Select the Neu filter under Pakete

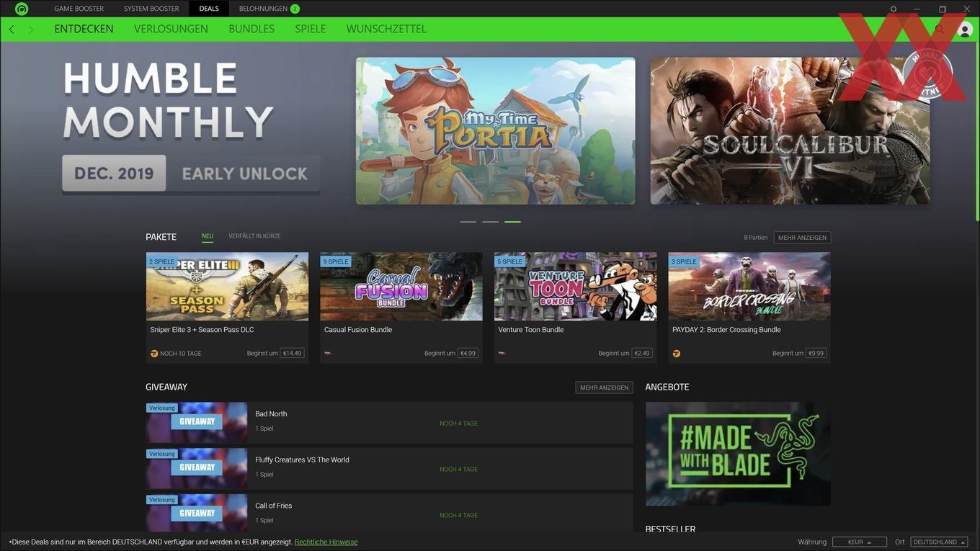click(x=208, y=236)
